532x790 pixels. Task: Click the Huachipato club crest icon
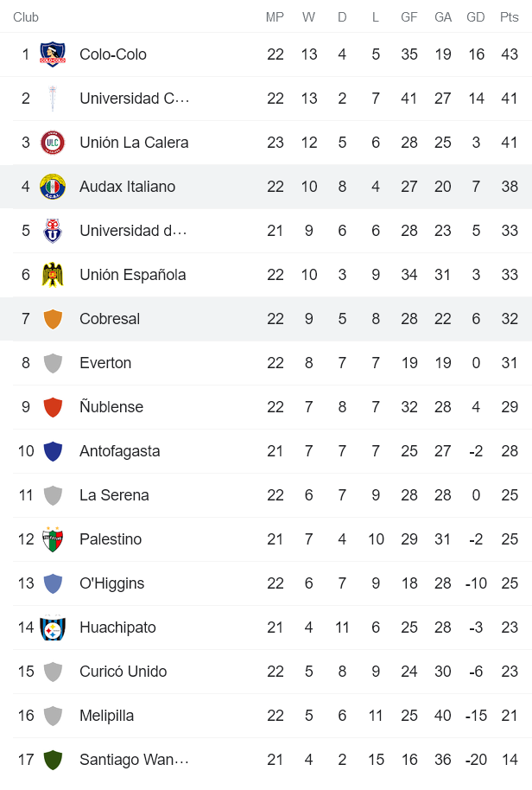pos(53,628)
